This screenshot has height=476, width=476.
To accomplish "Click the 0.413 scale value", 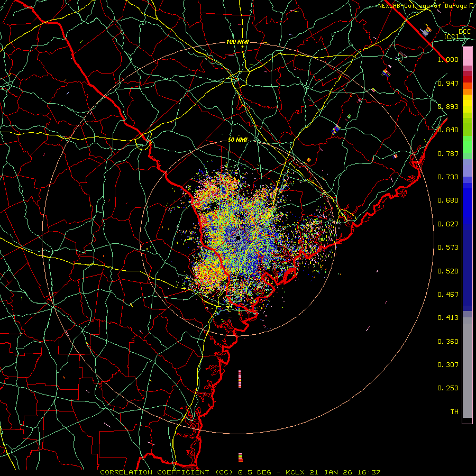I will (x=448, y=318).
